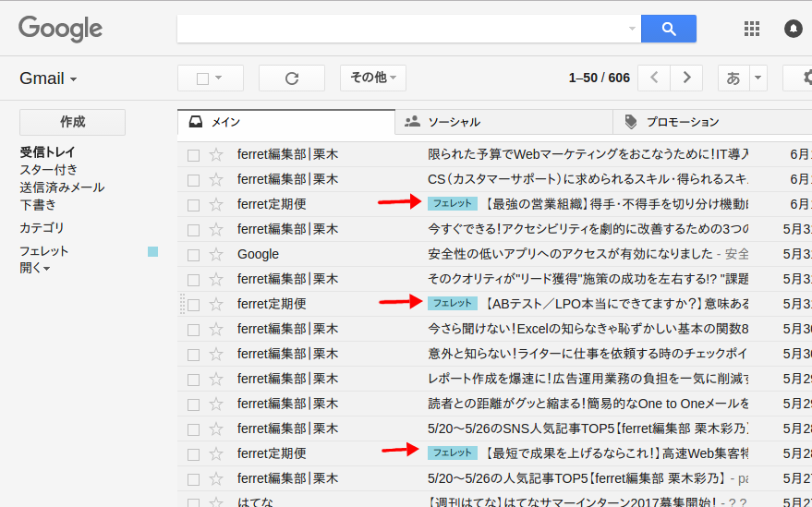The image size is (812, 507).
Task: Switch to the プロモーション tab
Action: pyautogui.click(x=712, y=122)
